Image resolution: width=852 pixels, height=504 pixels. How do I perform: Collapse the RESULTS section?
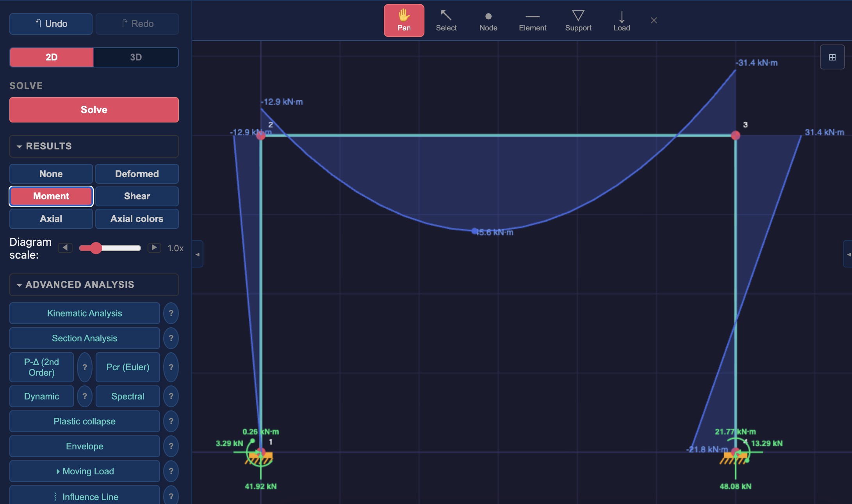94,146
